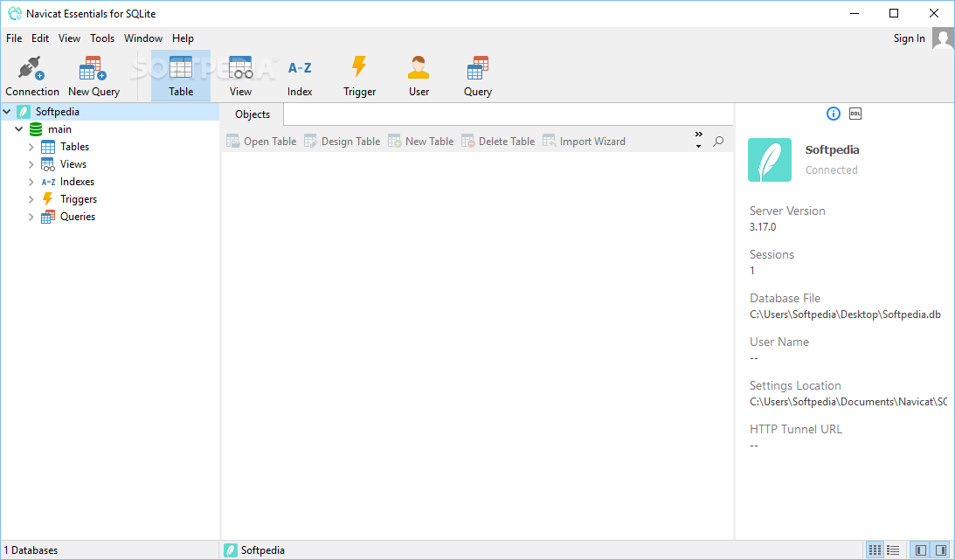Select the View toolbar button
The width and height of the screenshot is (955, 560).
click(240, 76)
